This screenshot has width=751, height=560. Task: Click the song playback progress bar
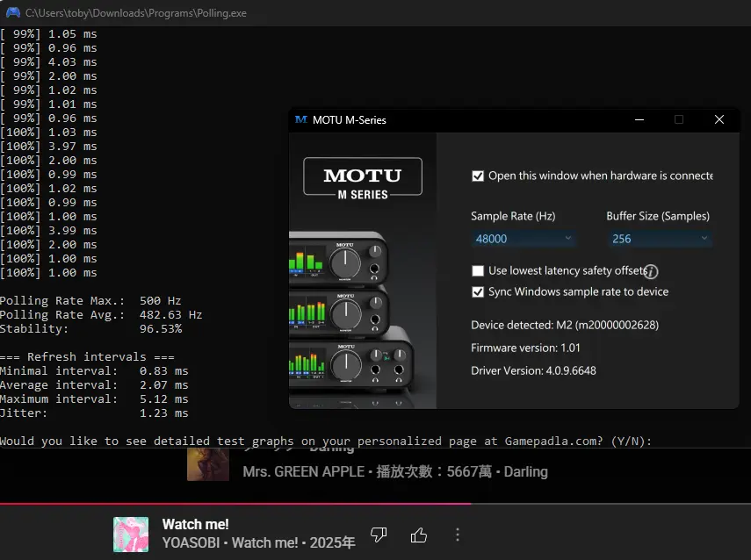tap(376, 504)
